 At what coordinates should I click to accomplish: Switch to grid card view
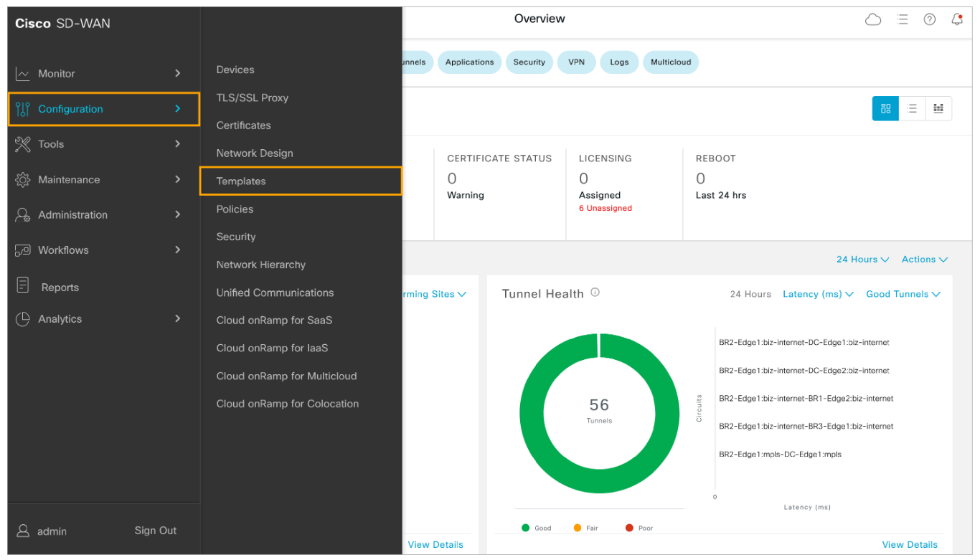[x=885, y=108]
